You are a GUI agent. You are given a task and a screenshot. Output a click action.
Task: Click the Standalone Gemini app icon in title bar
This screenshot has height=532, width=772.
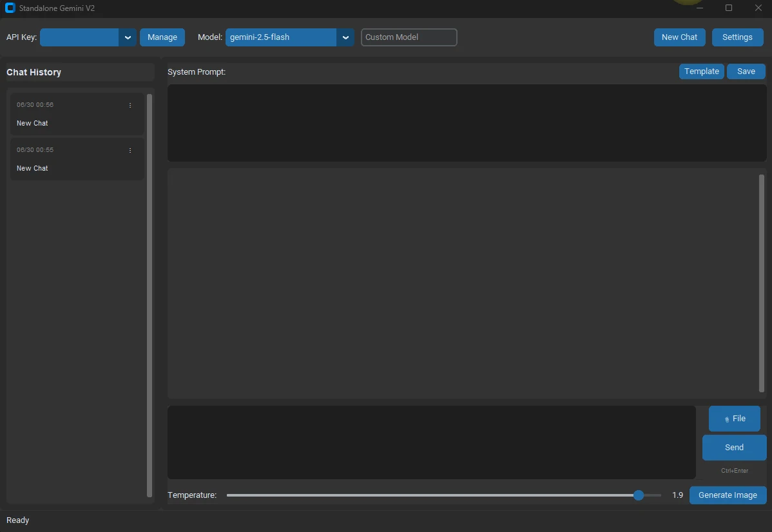pos(10,8)
